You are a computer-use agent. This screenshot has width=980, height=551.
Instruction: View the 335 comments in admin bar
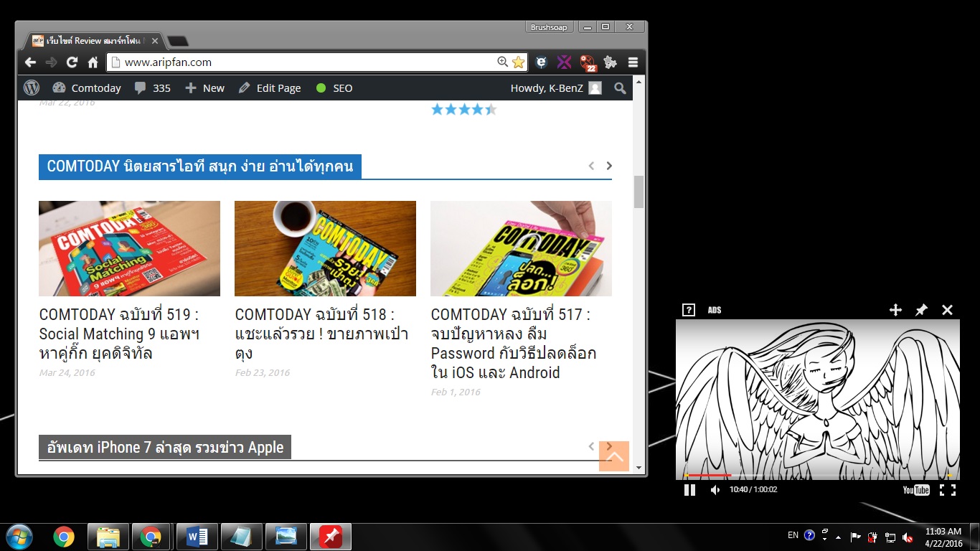point(152,88)
